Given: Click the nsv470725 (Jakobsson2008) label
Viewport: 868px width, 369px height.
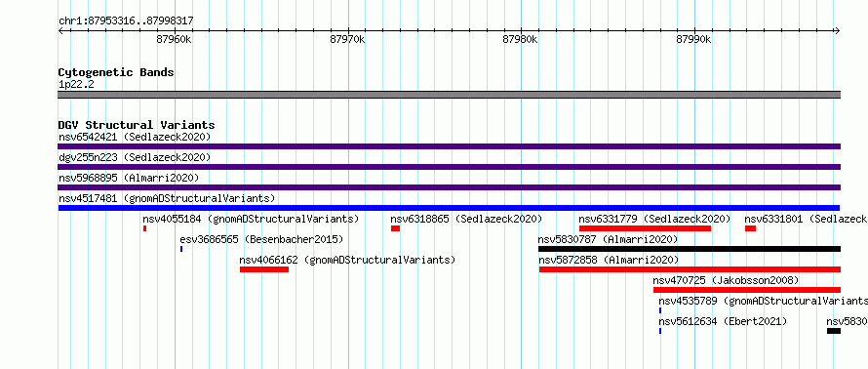Looking at the screenshot, I should (x=727, y=280).
